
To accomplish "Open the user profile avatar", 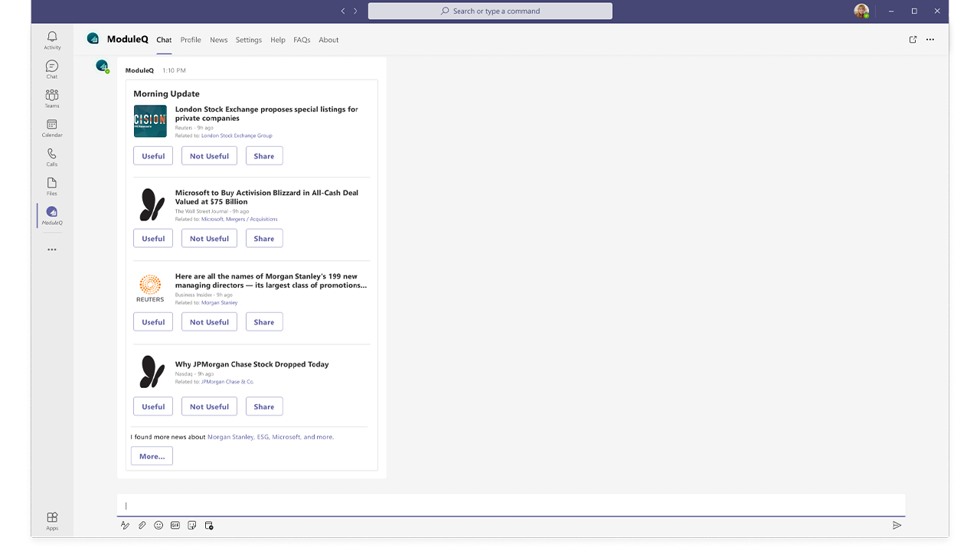I will point(862,11).
